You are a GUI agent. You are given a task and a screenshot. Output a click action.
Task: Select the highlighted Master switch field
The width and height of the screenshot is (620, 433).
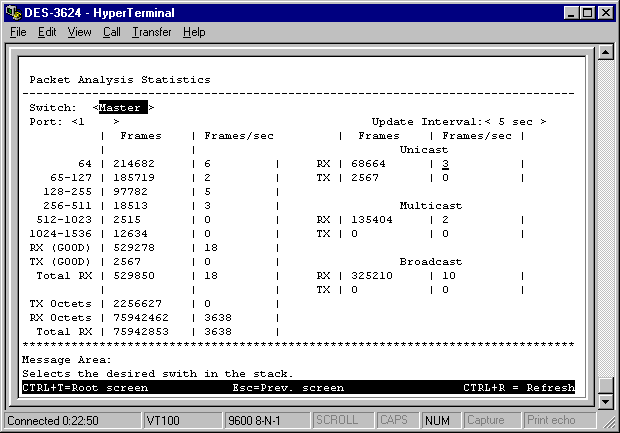[x=122, y=107]
